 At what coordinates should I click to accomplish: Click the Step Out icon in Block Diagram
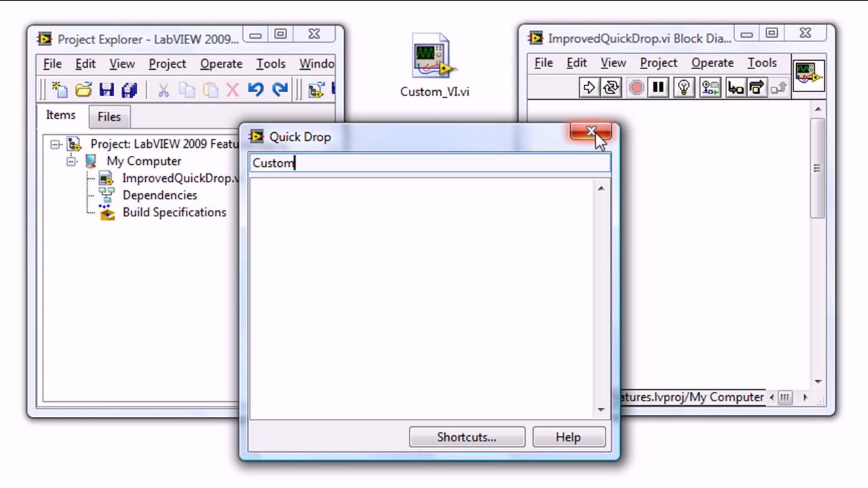click(x=779, y=87)
